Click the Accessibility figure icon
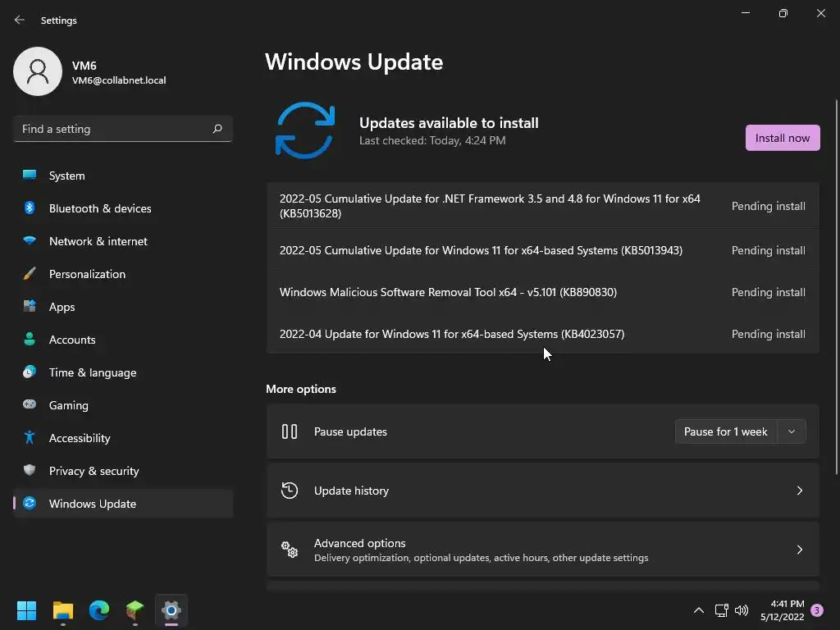 [x=30, y=438]
